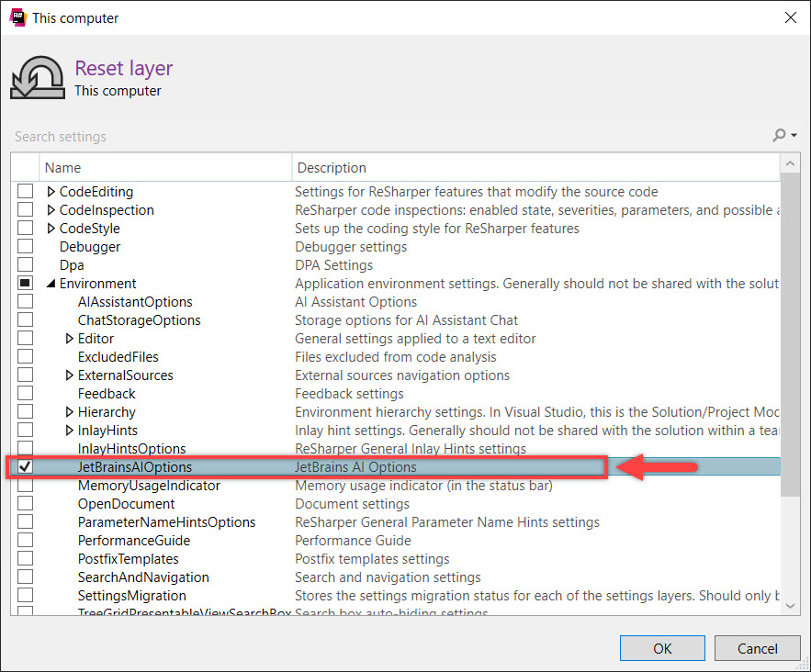811x672 pixels.
Task: Check the PostfixTemplates checkbox
Action: point(25,559)
